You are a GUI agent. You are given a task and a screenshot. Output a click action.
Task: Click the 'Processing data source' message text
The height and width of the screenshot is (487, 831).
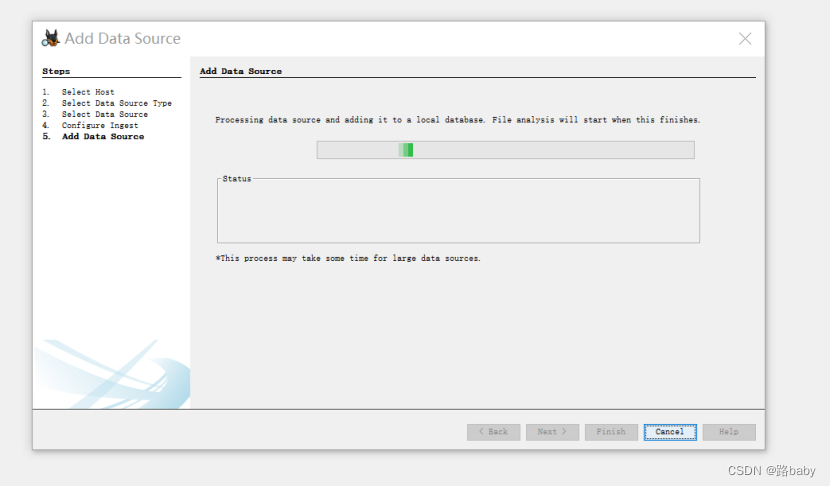click(x=457, y=120)
